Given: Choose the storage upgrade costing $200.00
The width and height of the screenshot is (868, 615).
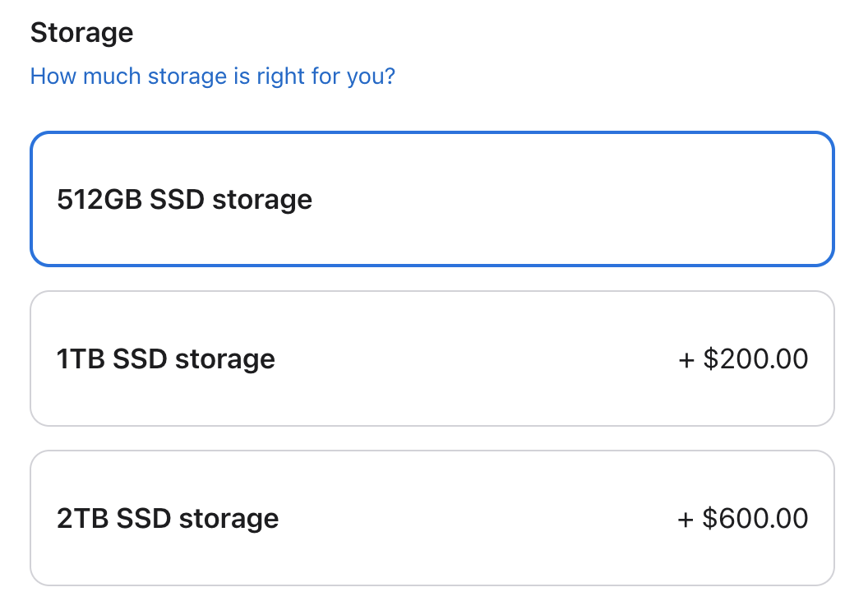Looking at the screenshot, I should tap(432, 358).
